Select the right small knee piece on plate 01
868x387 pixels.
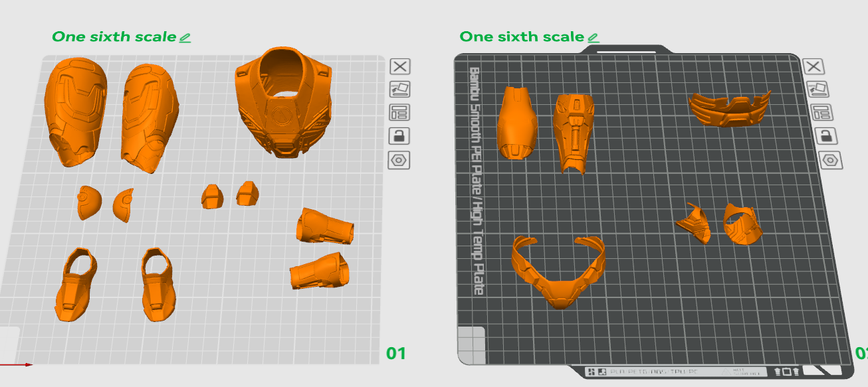[x=247, y=193]
